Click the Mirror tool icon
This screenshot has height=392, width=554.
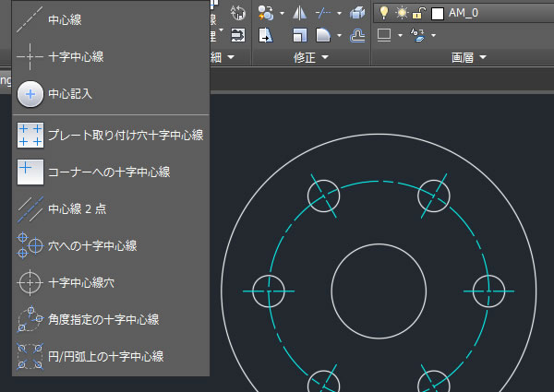point(299,14)
